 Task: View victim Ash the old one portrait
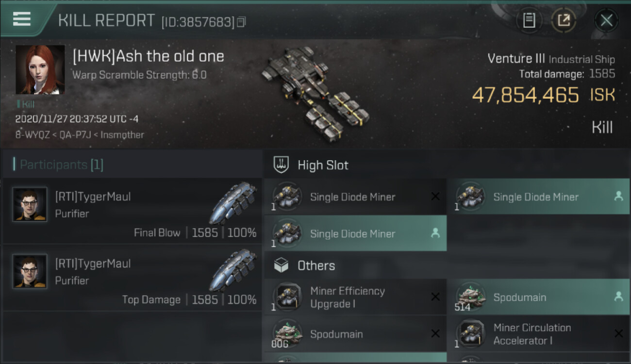40,69
